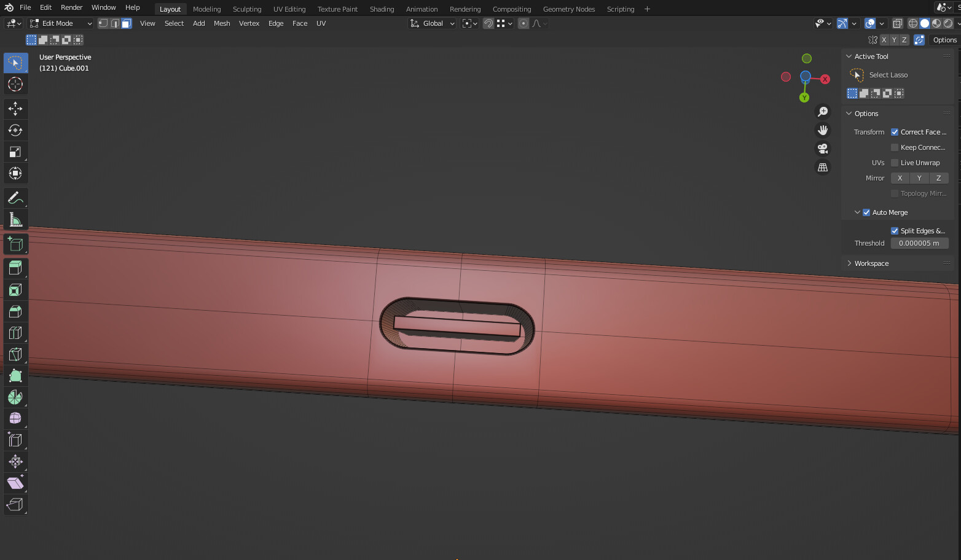Open the viewport overlays dropdown arrow
The width and height of the screenshot is (961, 560).
tap(882, 23)
